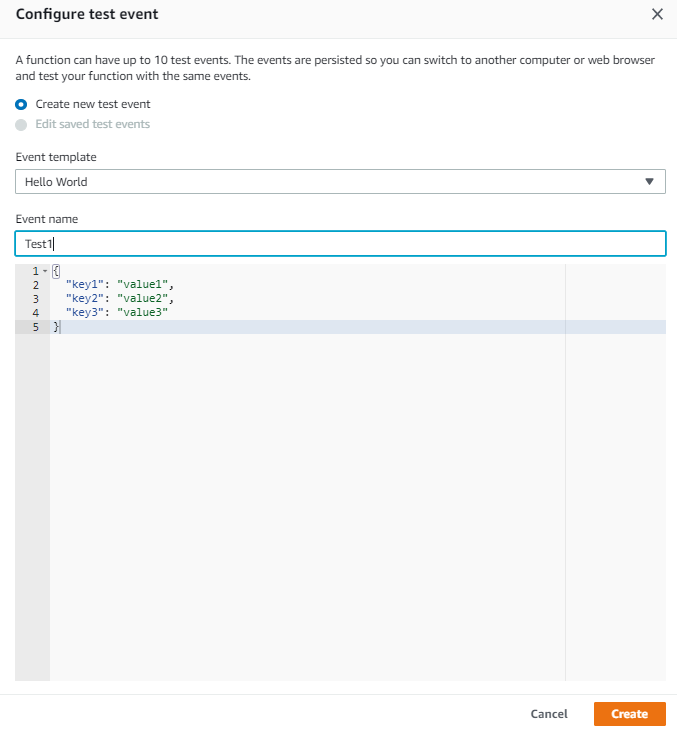
Task: Place cursor on "value3" string
Action: (143, 313)
